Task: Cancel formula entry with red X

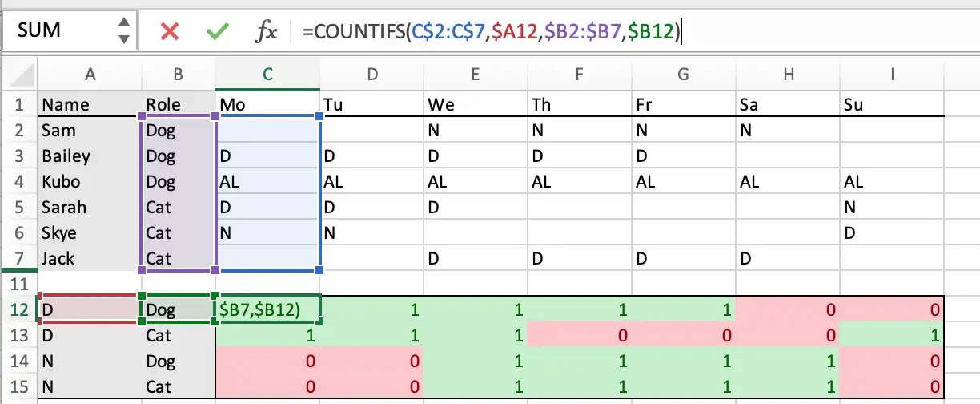Action: [169, 31]
